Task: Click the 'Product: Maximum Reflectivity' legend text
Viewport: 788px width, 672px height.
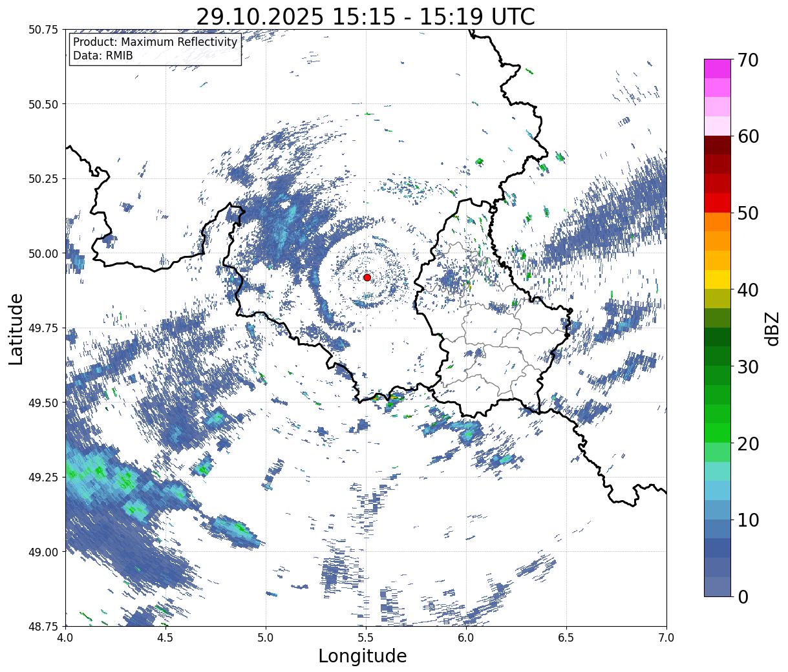Action: (x=155, y=42)
